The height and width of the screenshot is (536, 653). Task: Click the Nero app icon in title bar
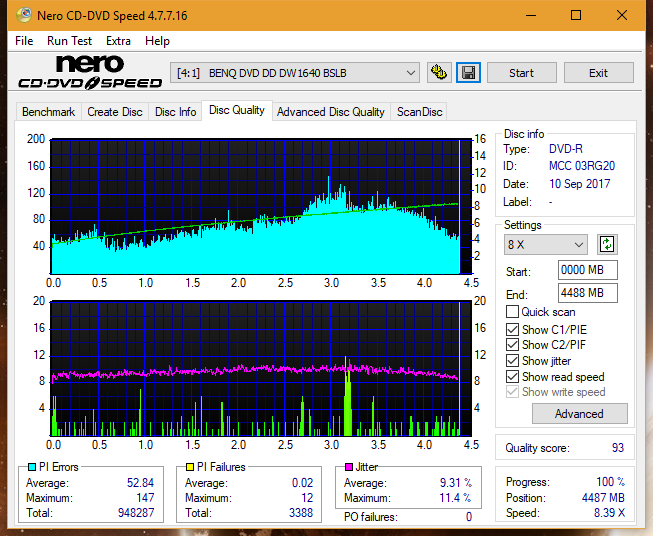pyautogui.click(x=24, y=15)
